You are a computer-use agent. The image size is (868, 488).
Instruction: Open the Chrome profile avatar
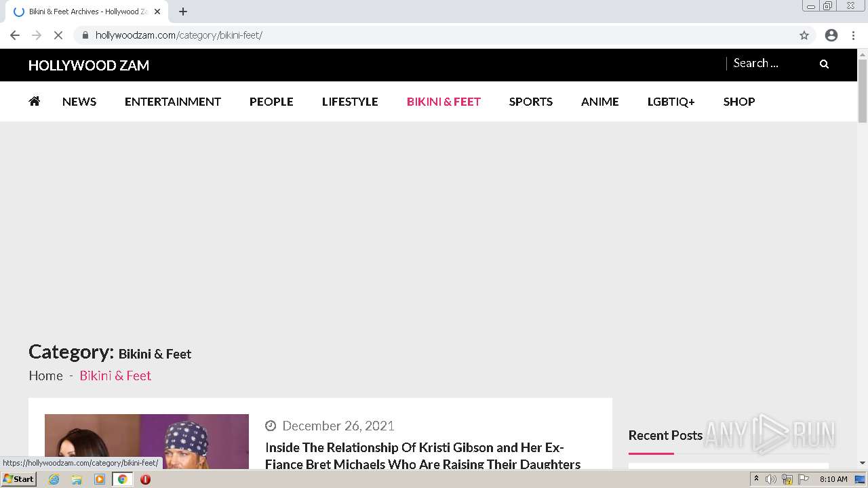click(x=831, y=35)
